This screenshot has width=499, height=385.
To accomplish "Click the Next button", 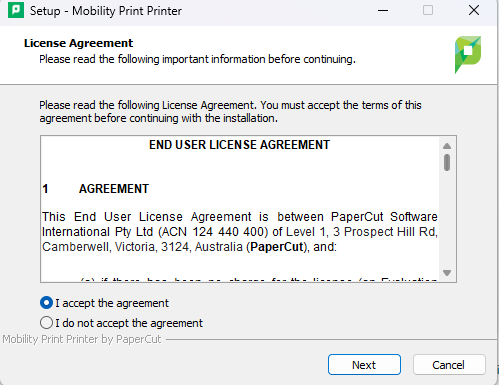I will pos(364,365).
